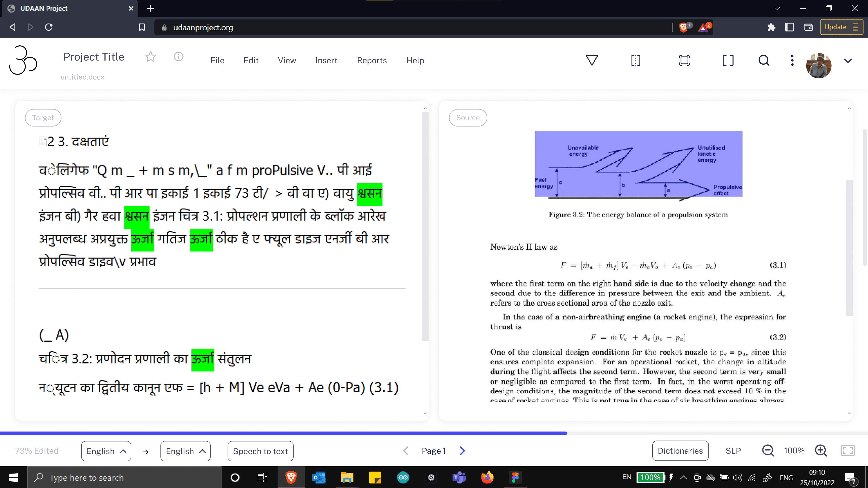Zoom out with the minus magnifier
868x488 pixels.
coord(768,451)
